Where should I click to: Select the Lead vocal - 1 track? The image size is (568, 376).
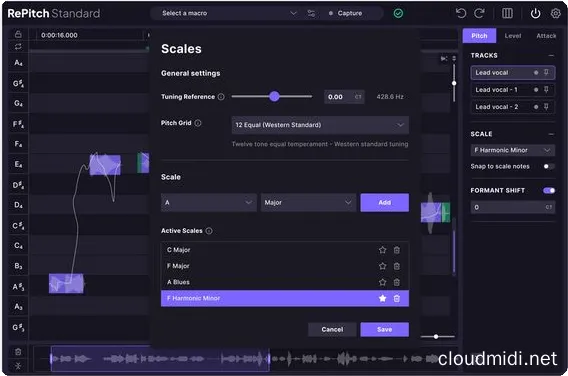click(513, 89)
